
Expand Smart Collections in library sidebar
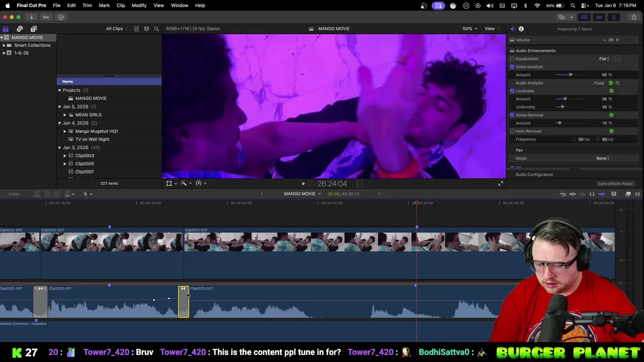tap(4, 45)
